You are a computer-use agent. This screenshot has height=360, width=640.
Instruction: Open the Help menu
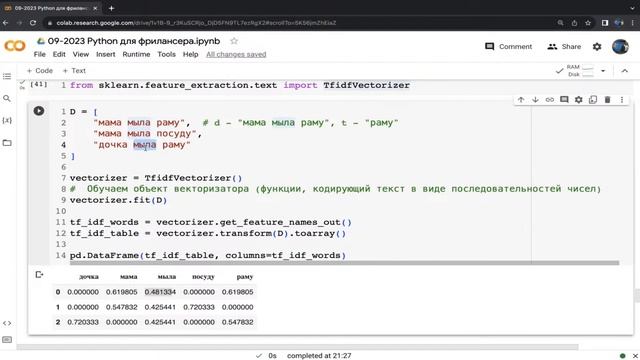pos(190,54)
